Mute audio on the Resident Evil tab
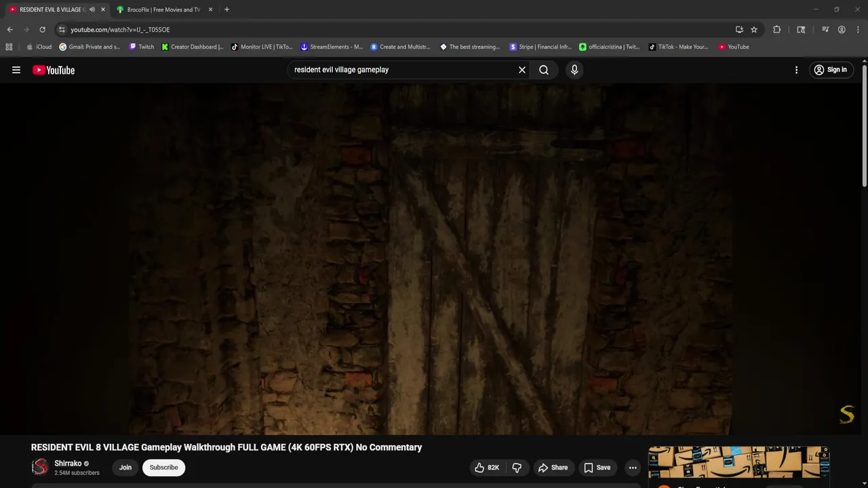Screen dimensions: 868x488 pyautogui.click(x=92, y=9)
